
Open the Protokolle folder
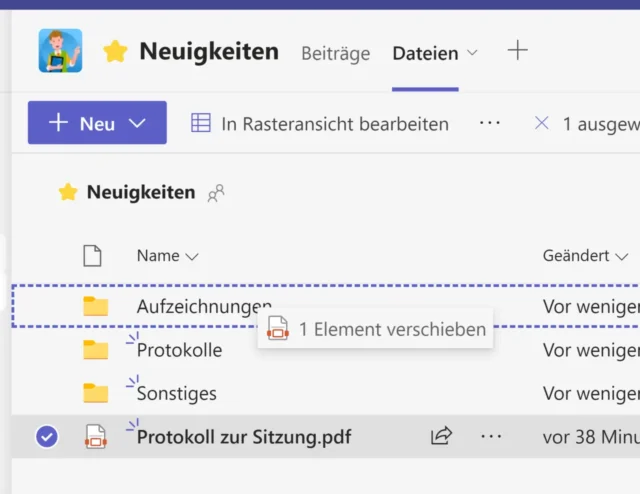179,350
